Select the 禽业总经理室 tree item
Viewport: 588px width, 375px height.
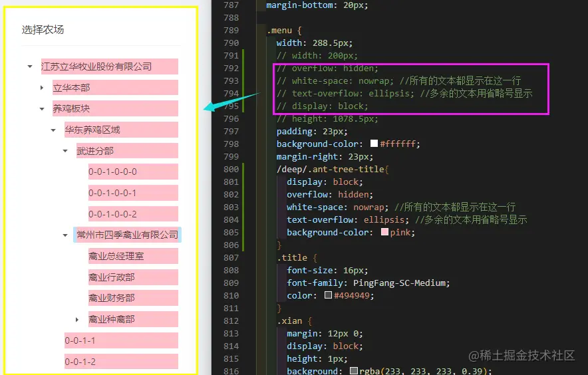[133, 256]
